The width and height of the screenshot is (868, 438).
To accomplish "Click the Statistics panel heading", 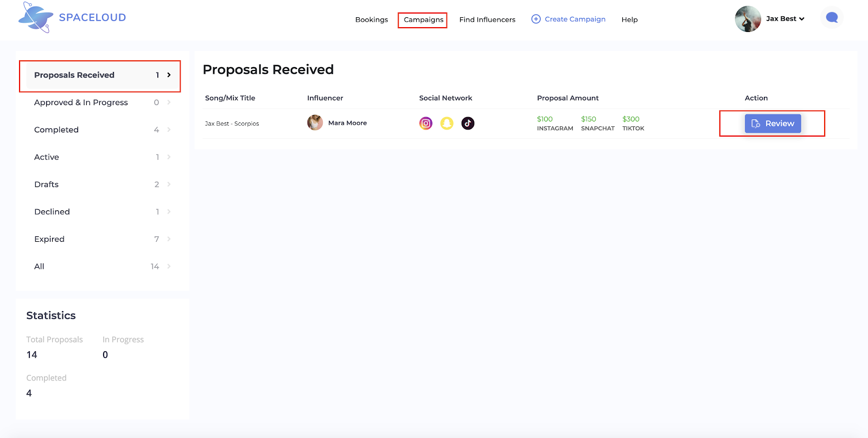I will 51,315.
